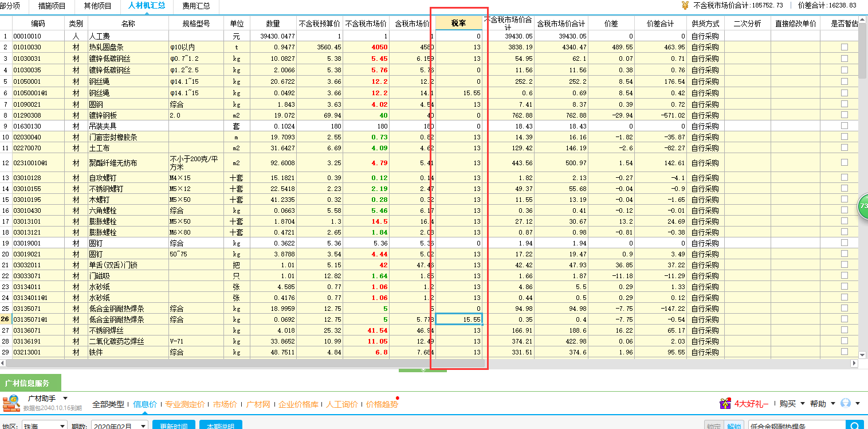Click the 供货方式 column header
Viewport: 868px width, 429px height.
(705, 24)
